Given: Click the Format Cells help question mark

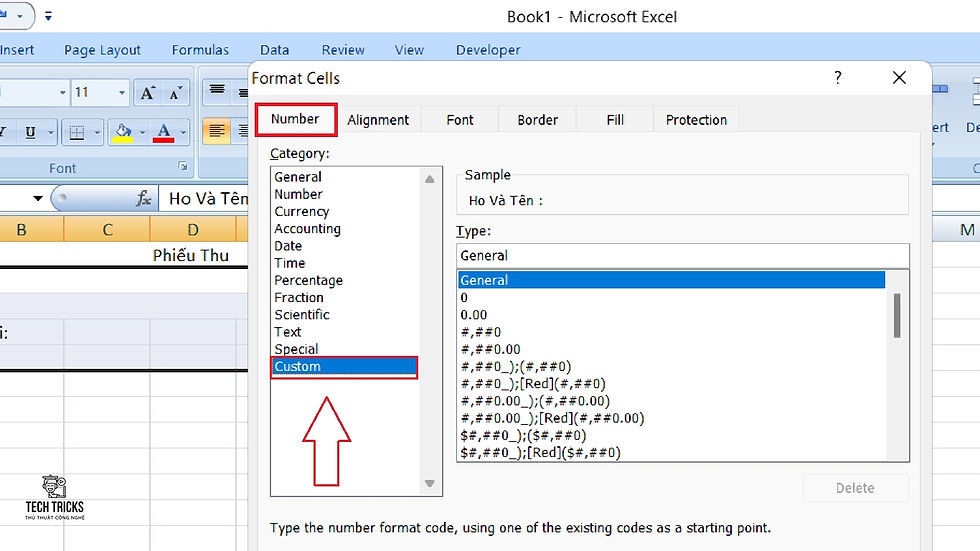Looking at the screenshot, I should [x=838, y=77].
